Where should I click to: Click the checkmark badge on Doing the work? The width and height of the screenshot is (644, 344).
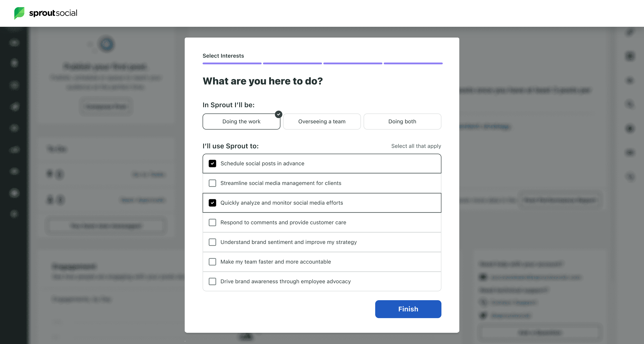(279, 114)
